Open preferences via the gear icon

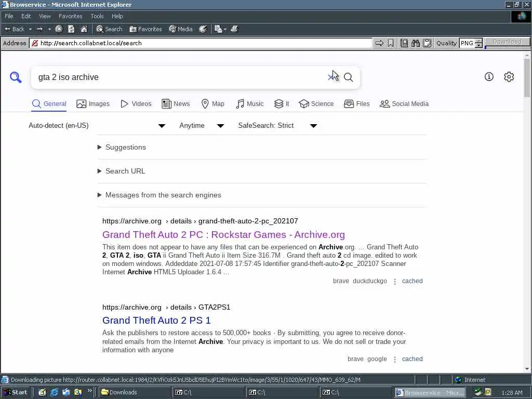(509, 77)
